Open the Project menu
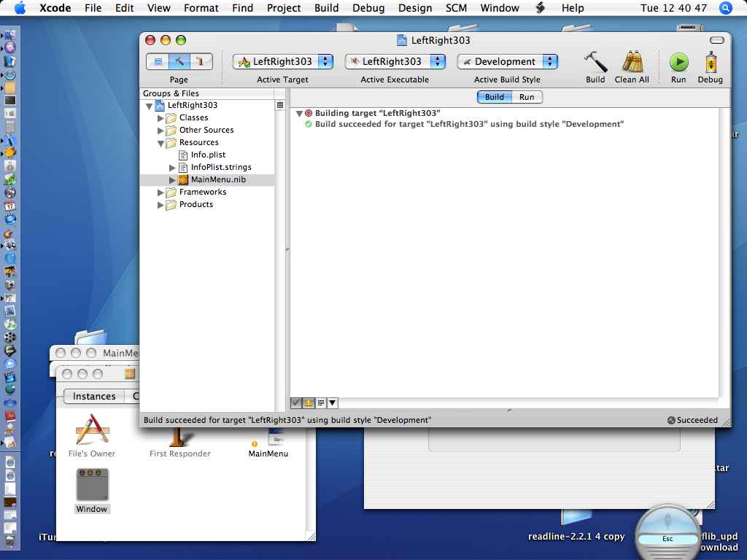Image resolution: width=747 pixels, height=560 pixels. point(284,8)
